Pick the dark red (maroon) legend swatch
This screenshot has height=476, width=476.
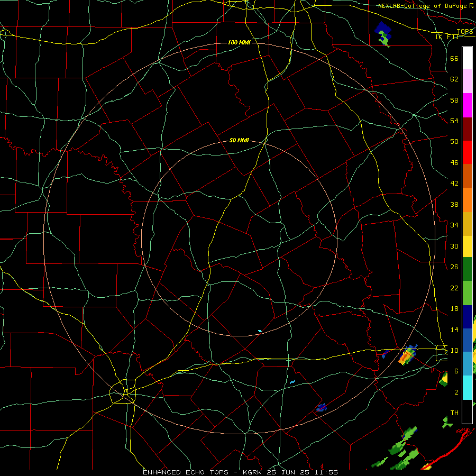(x=467, y=129)
